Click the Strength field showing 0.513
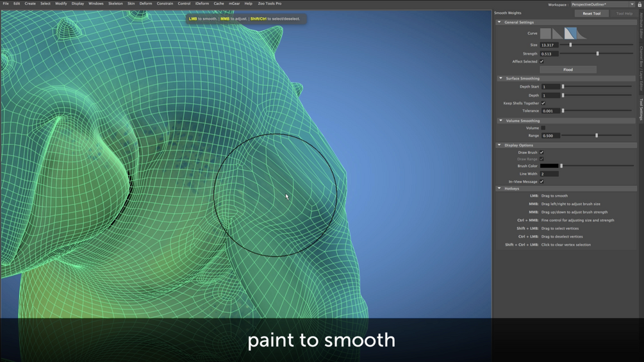 coord(549,53)
